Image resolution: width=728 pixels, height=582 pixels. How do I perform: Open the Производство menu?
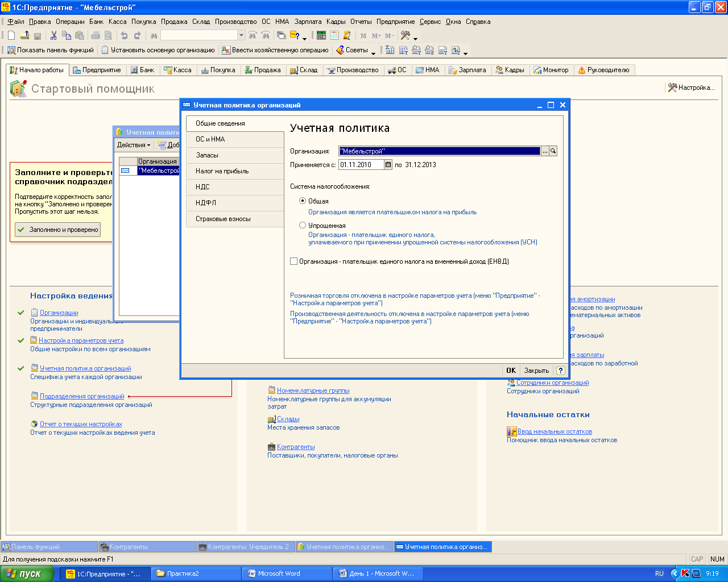(235, 22)
